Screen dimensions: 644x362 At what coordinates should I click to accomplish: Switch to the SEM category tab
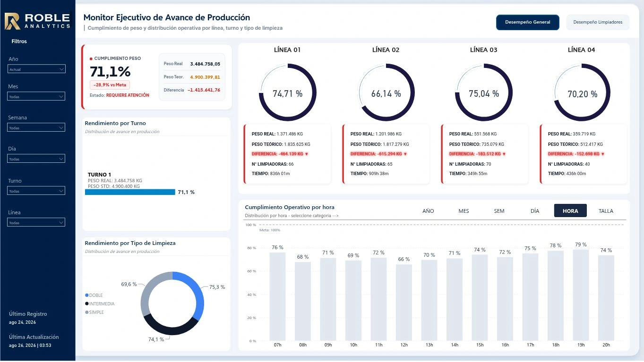pos(499,211)
